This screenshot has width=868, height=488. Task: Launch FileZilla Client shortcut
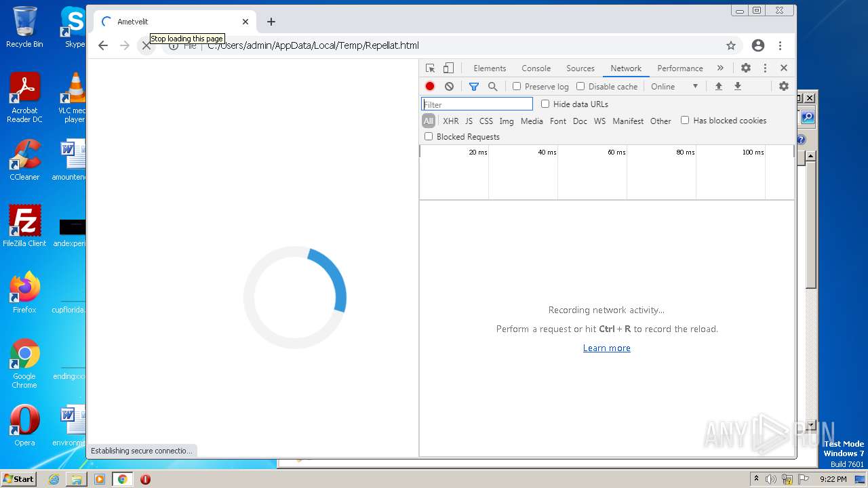tap(24, 226)
